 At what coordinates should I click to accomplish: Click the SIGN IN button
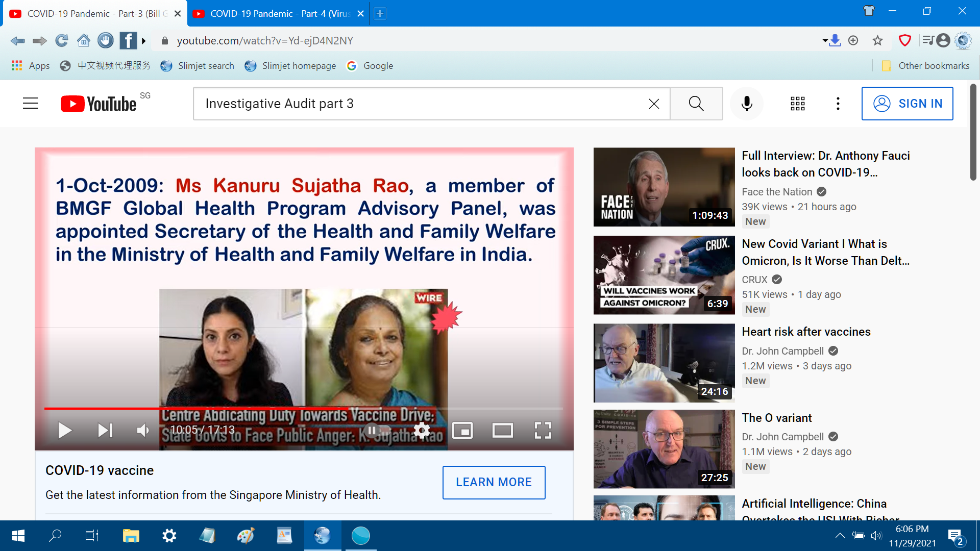click(908, 104)
